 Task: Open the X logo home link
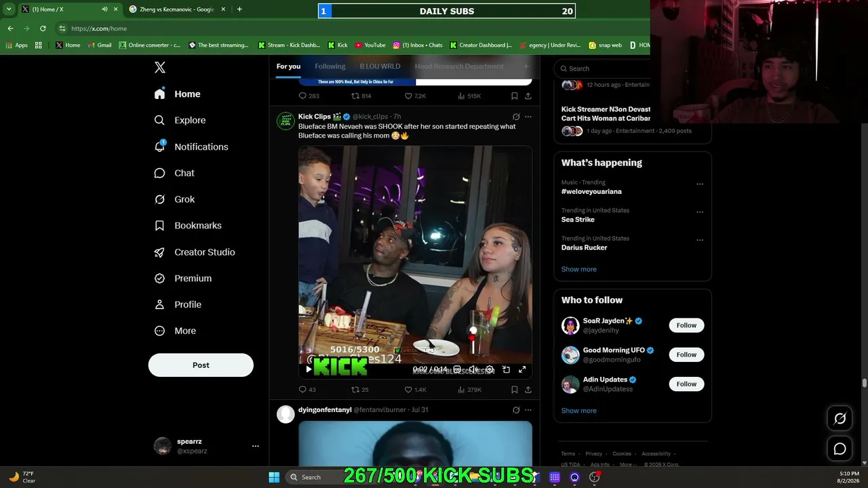click(x=160, y=67)
